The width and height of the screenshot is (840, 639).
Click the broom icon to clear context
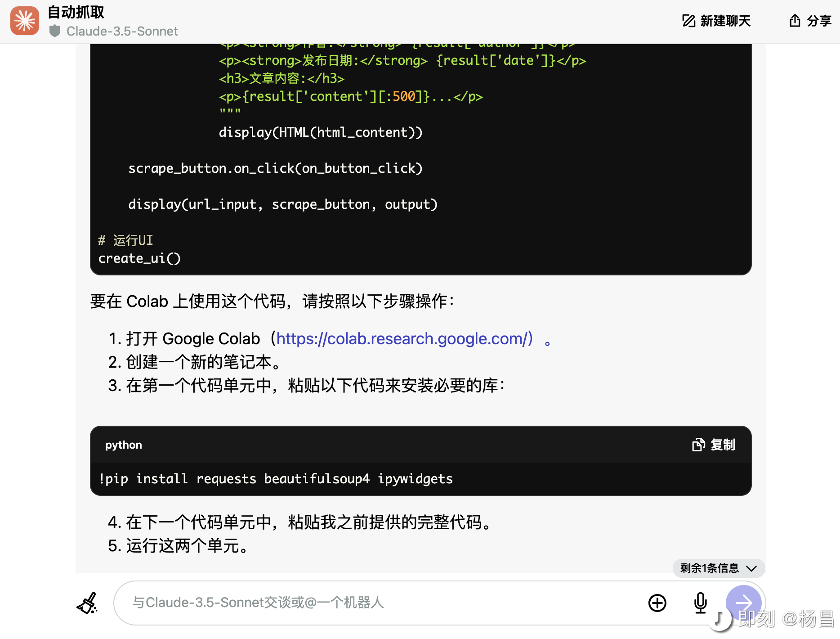pos(87,603)
